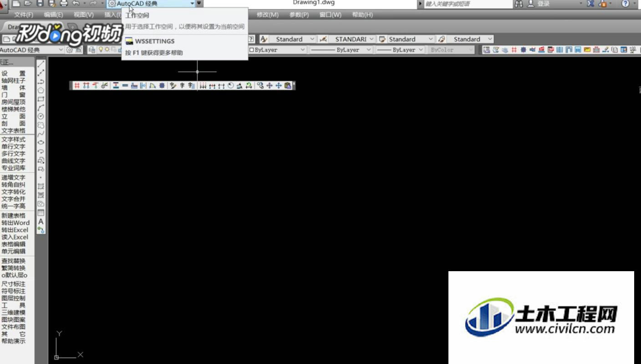Click 图层控制 in side menu
Screen dimensions: 641x364
tap(14, 298)
